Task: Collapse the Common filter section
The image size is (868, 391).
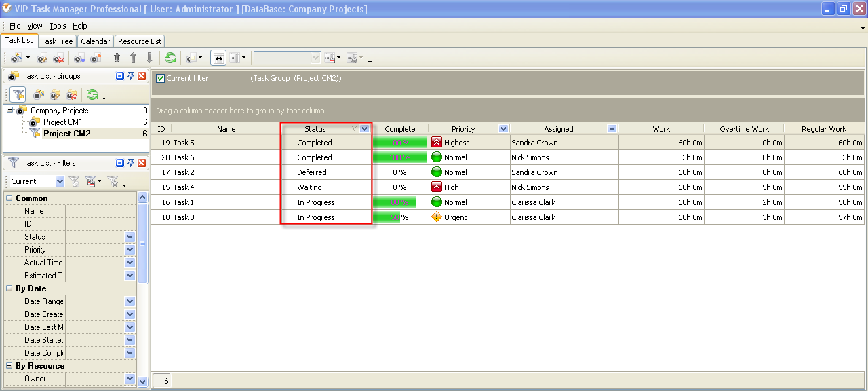Action: (9, 198)
